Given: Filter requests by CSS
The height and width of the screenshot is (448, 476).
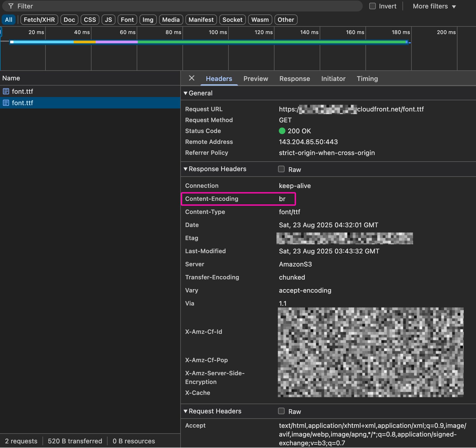Looking at the screenshot, I should click(x=90, y=20).
